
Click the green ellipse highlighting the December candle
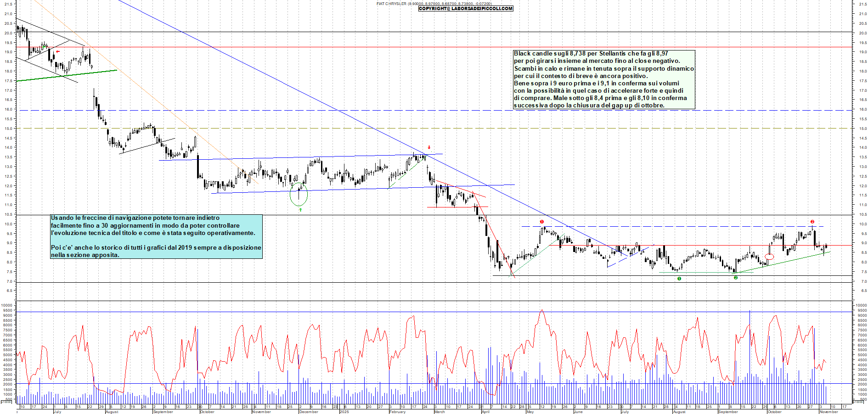point(299,195)
